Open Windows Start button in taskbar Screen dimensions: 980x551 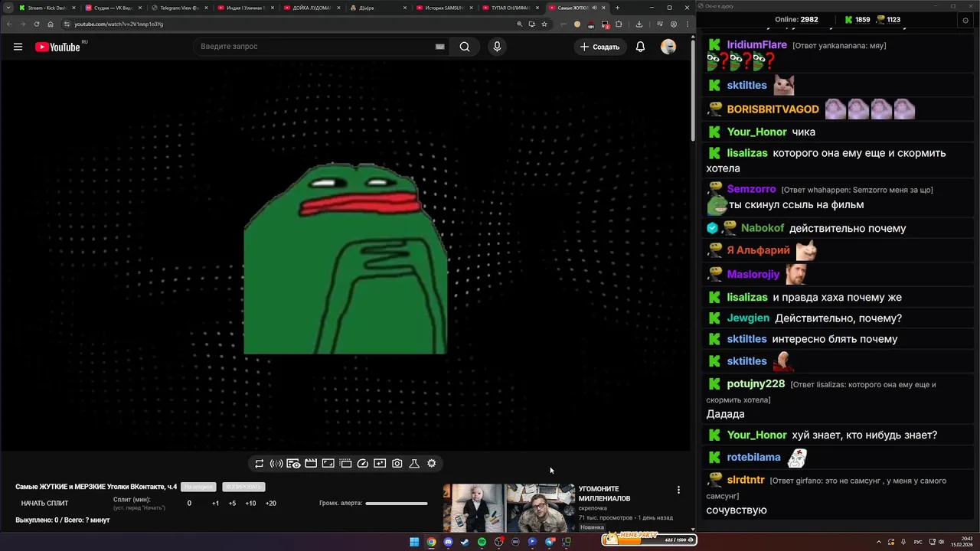[x=414, y=542]
